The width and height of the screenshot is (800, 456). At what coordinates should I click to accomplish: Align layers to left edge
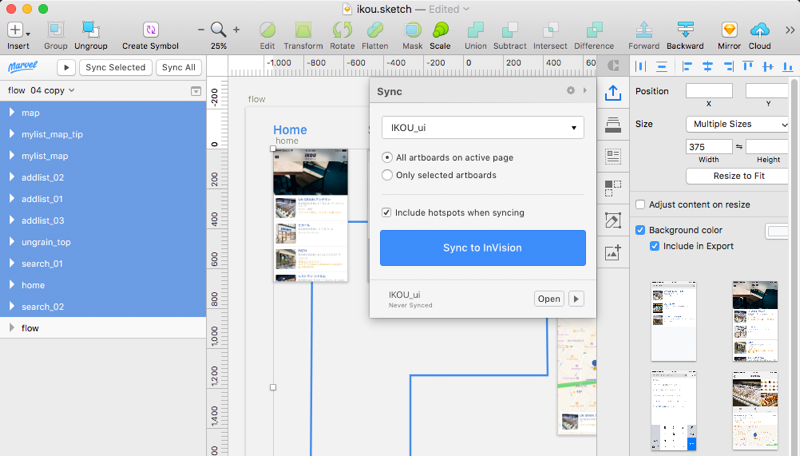pyautogui.click(x=687, y=66)
